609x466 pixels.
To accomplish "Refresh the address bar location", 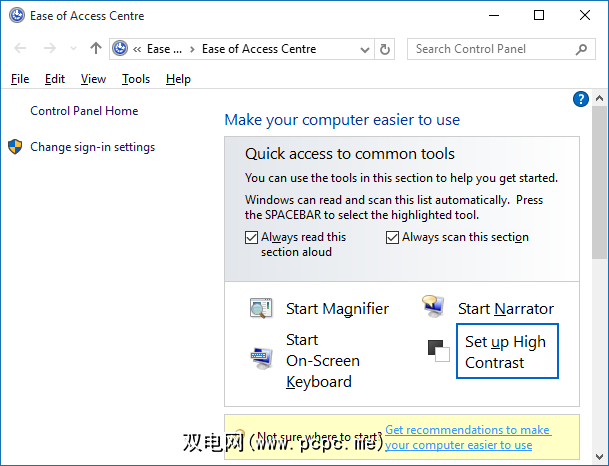I will 385,49.
